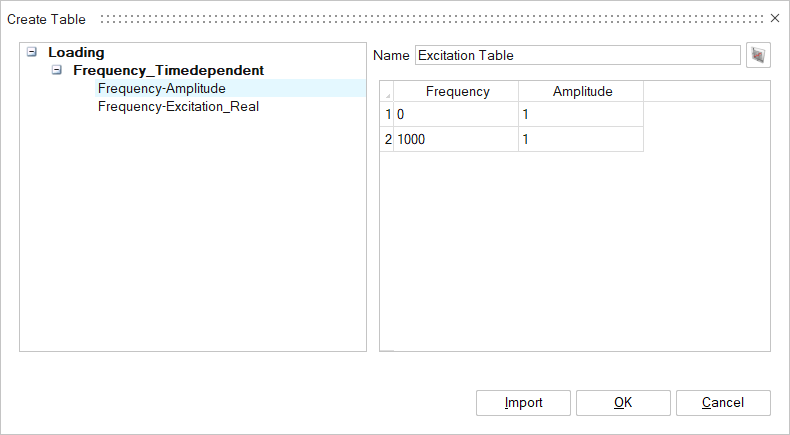Click the Amplitude column header
Screen dimensions: 790x435
click(581, 91)
